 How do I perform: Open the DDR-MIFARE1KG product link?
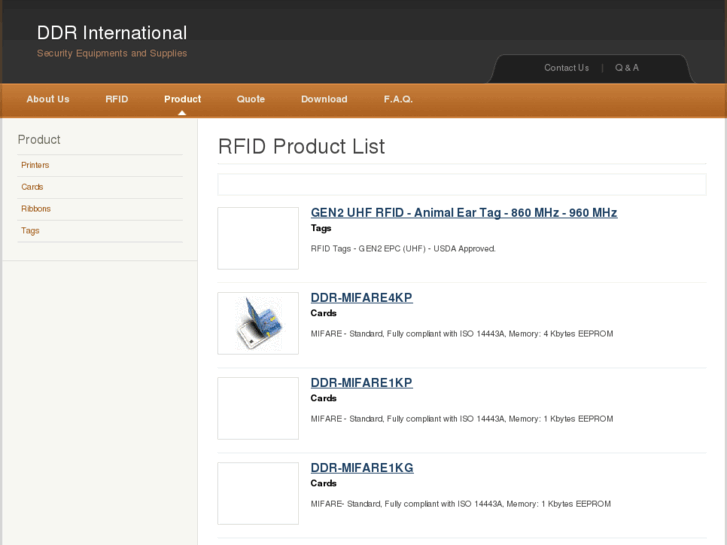[x=362, y=468]
